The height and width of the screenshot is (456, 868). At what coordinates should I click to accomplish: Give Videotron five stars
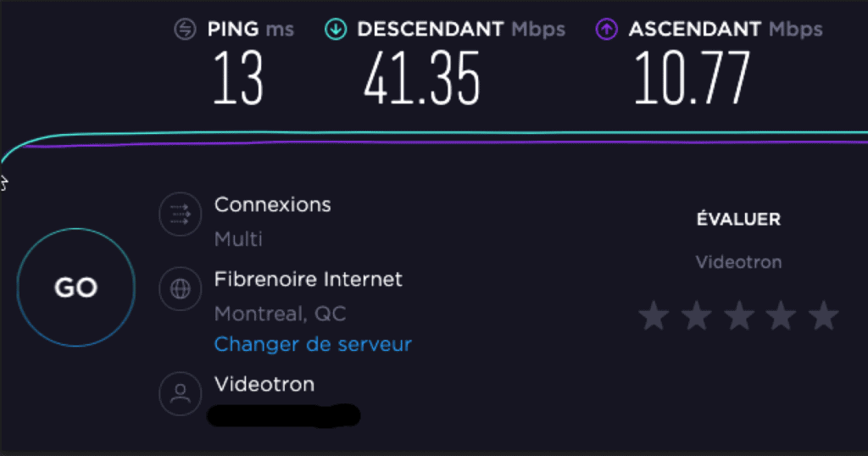click(x=824, y=315)
